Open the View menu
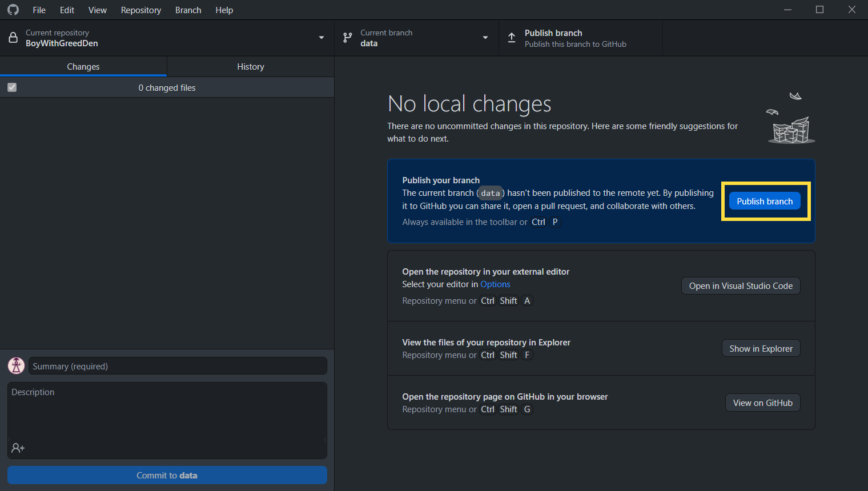This screenshot has width=868, height=491. tap(98, 10)
